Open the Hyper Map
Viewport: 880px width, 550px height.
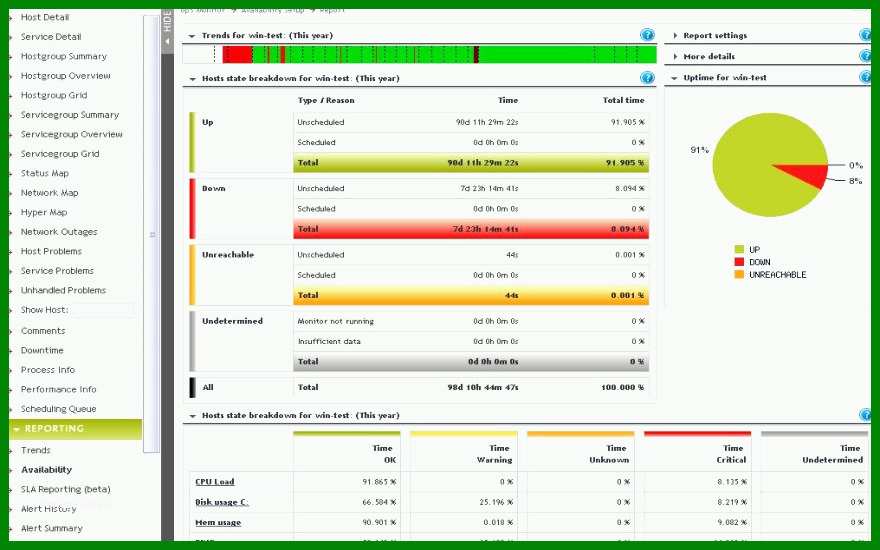coord(44,212)
